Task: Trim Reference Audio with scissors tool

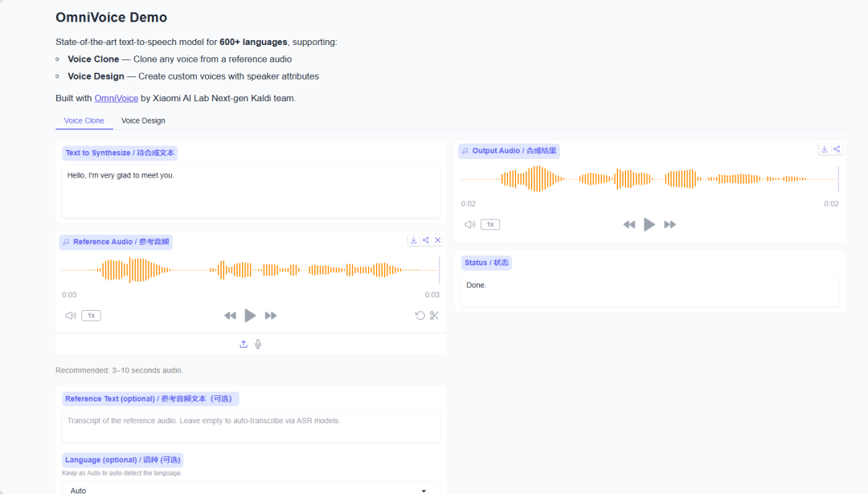Action: (435, 316)
